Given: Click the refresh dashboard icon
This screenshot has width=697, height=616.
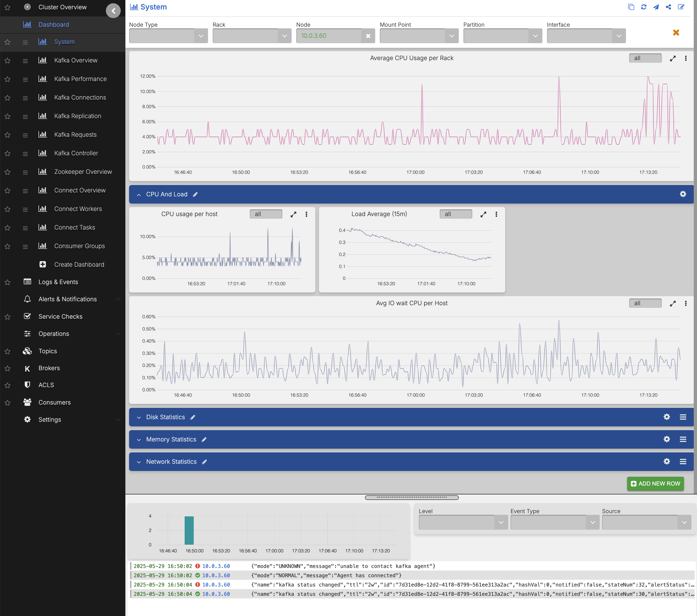Looking at the screenshot, I should (x=643, y=7).
